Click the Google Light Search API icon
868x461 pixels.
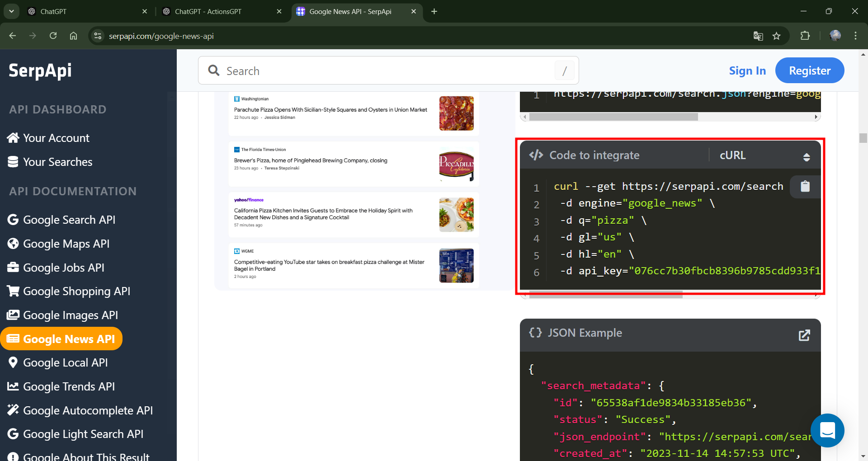coord(13,434)
